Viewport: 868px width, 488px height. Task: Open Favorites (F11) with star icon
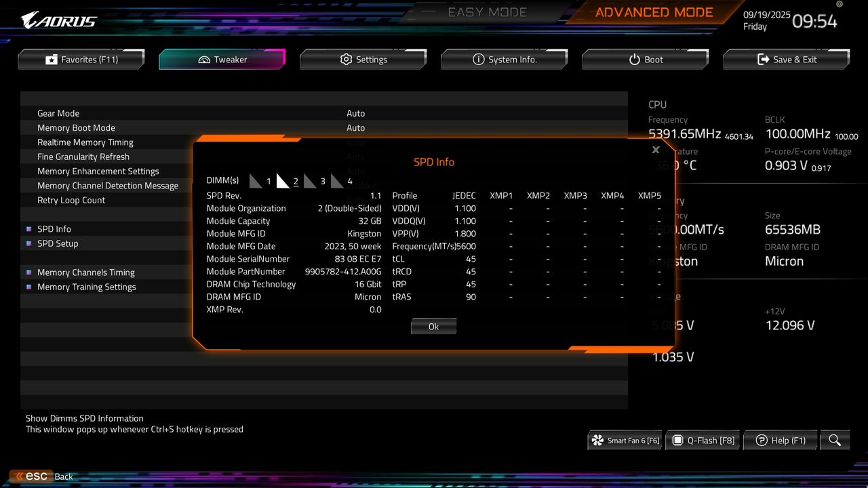(81, 59)
